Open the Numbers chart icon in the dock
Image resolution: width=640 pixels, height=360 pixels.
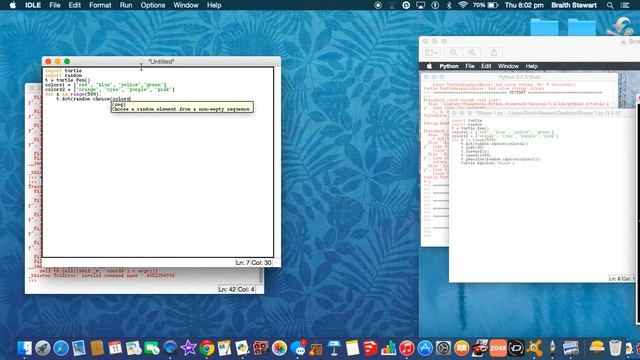[388, 348]
